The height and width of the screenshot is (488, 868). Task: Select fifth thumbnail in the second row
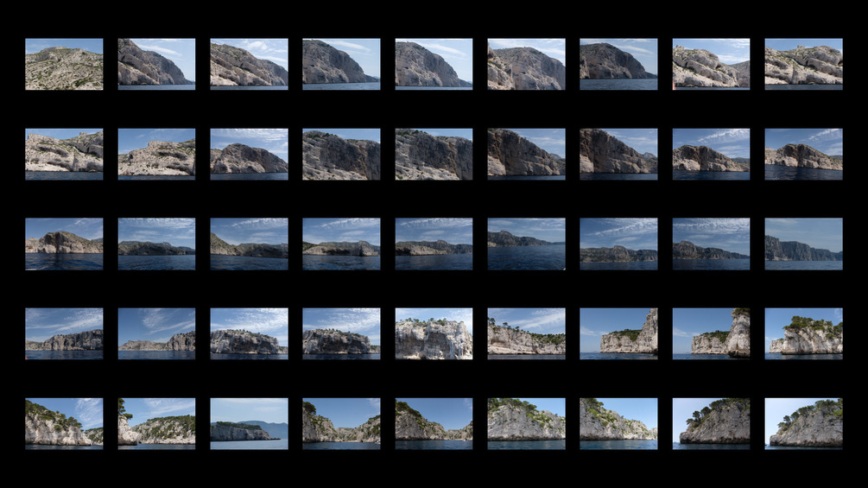(x=434, y=155)
